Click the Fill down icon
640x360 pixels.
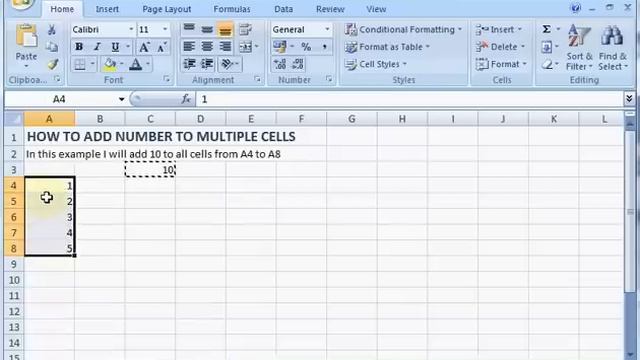[547, 47]
